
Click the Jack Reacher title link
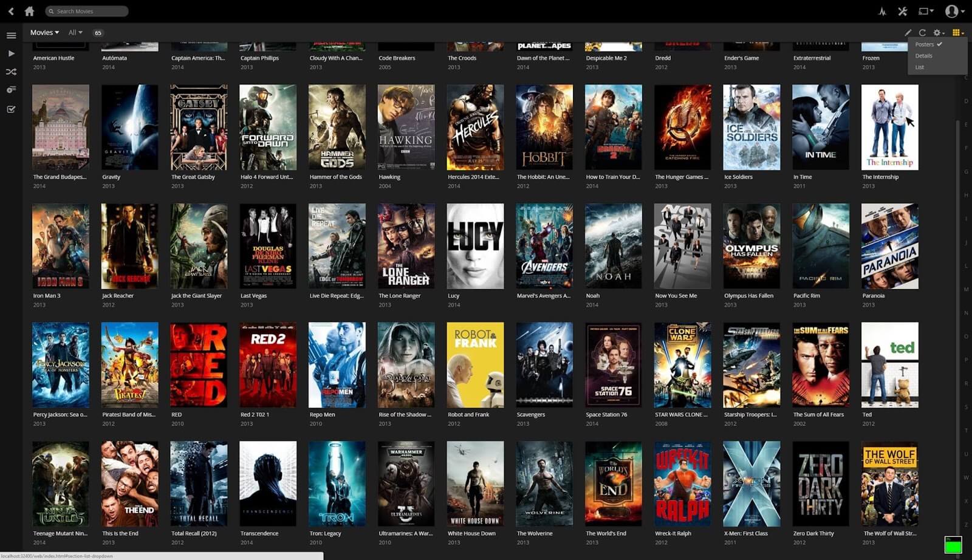[118, 296]
